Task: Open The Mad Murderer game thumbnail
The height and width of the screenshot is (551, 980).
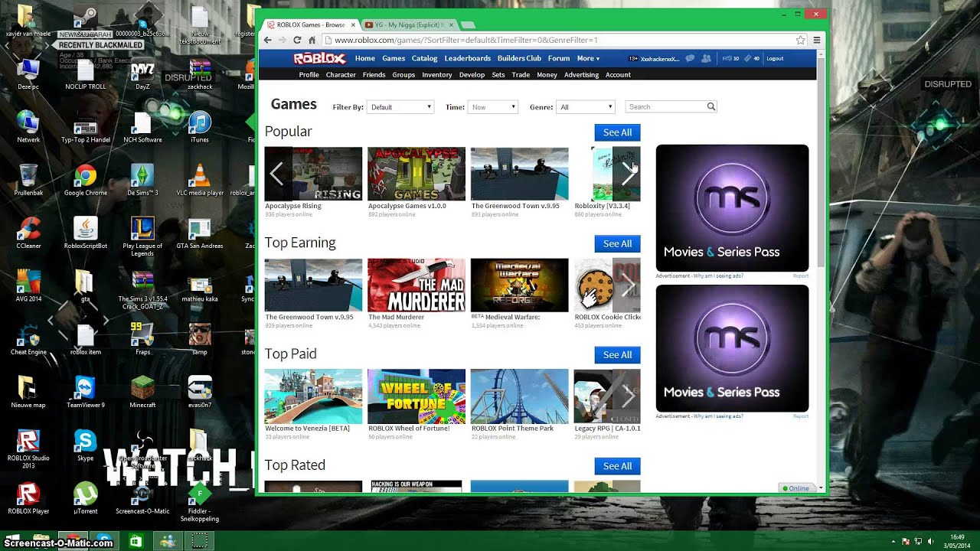Action: tap(416, 285)
